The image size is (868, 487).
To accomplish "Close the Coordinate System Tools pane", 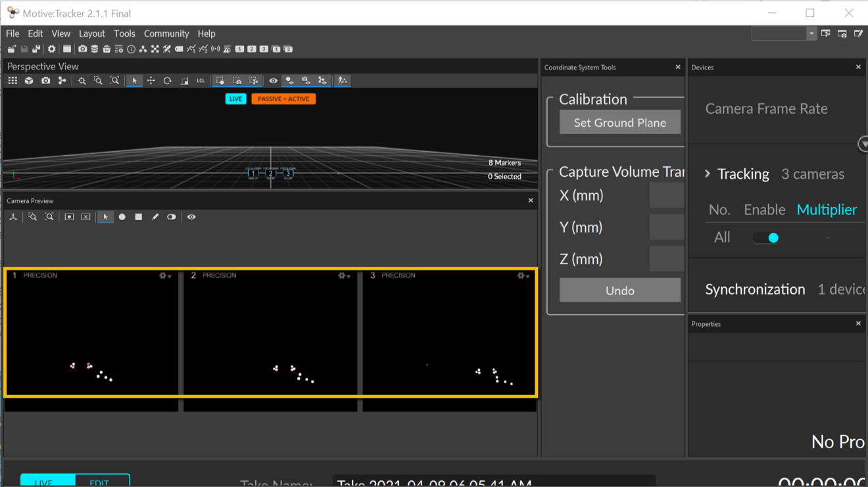I will [x=678, y=67].
